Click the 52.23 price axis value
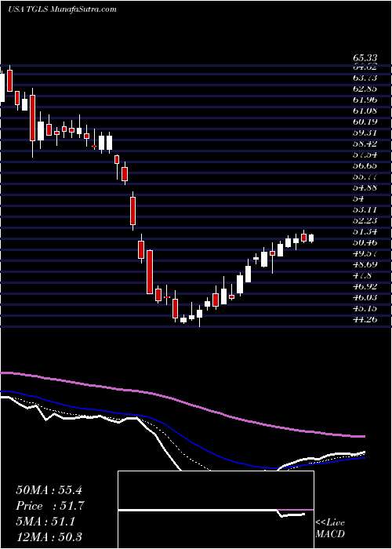 click(x=365, y=220)
